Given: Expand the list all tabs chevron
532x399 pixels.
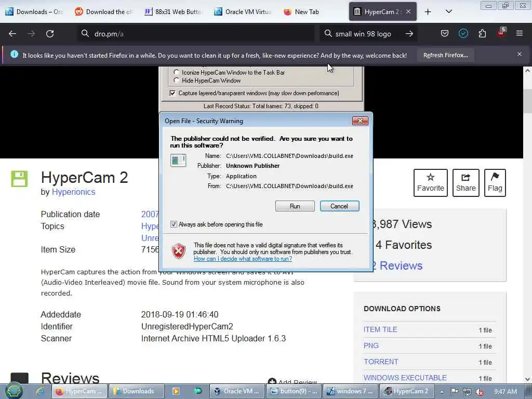Looking at the screenshot, I should click(448, 11).
